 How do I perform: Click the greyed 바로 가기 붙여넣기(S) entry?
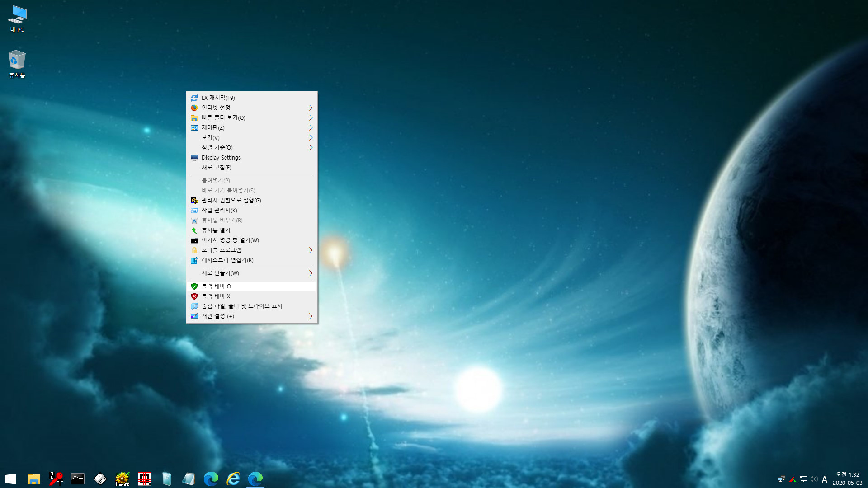point(251,190)
